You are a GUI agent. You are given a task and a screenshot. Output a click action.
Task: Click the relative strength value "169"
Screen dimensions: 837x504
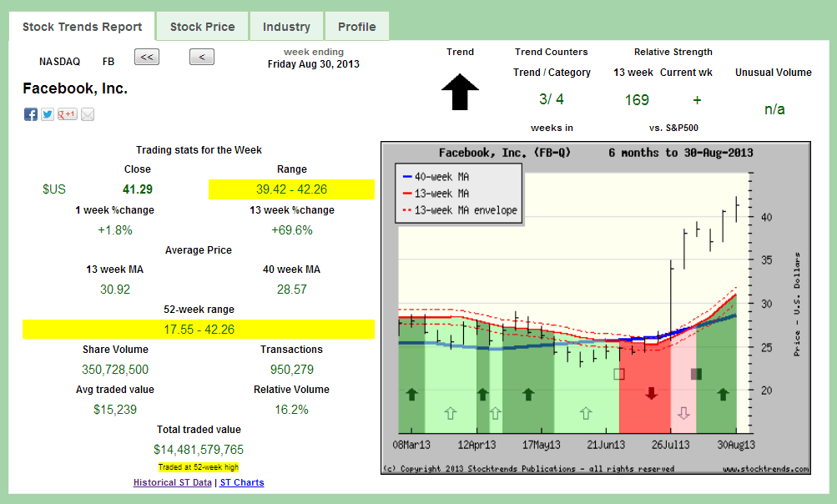(637, 100)
